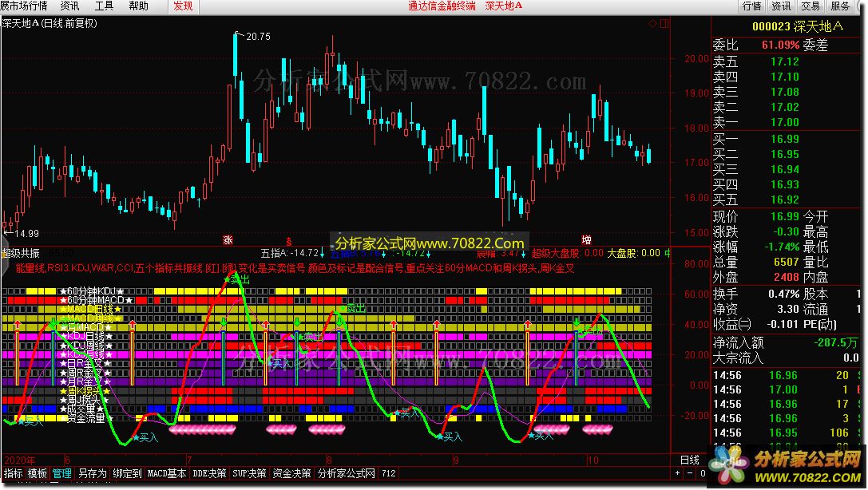Viewport: 868px width, 490px height.
Task: Click the red diamond icon above the chart
Action: pyautogui.click(x=652, y=23)
